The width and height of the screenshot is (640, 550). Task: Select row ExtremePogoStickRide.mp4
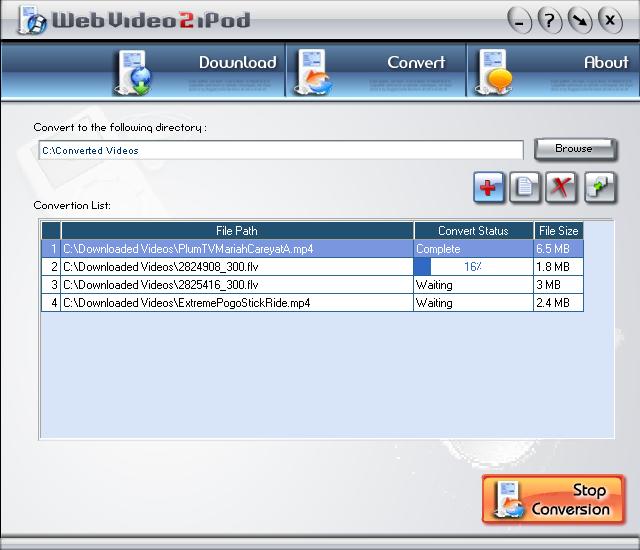pyautogui.click(x=312, y=303)
